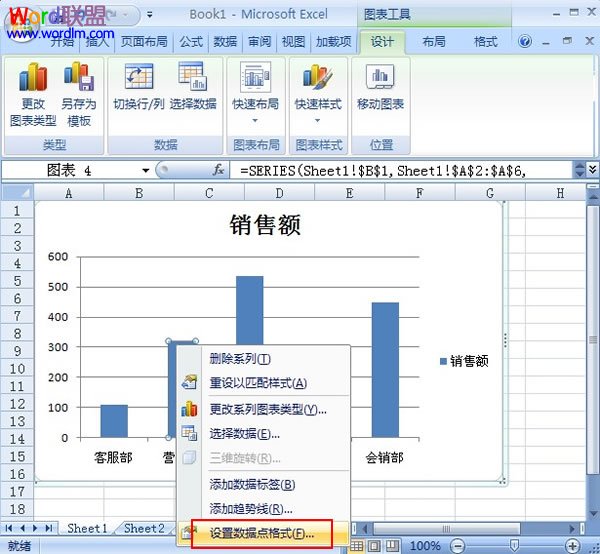Viewport: 600px width, 554px height.
Task: Click the Change Chart Type (更改图表类型) icon
Action: (x=33, y=77)
